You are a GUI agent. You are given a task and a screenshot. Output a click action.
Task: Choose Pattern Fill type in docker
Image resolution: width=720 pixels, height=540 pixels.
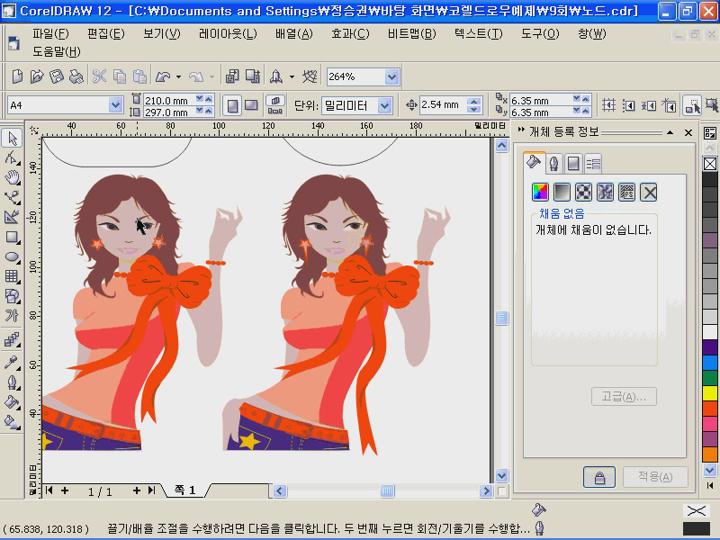(583, 192)
